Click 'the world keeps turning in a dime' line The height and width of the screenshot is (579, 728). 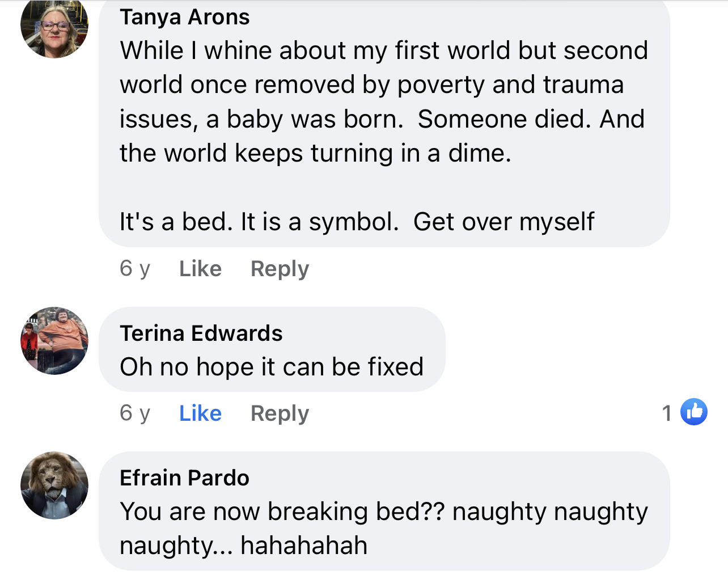[315, 153]
